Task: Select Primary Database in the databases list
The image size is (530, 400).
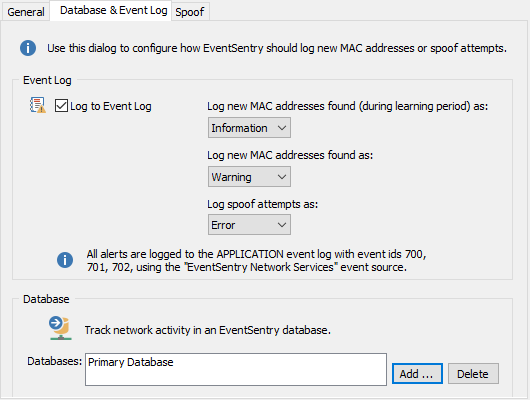Action: [130, 362]
